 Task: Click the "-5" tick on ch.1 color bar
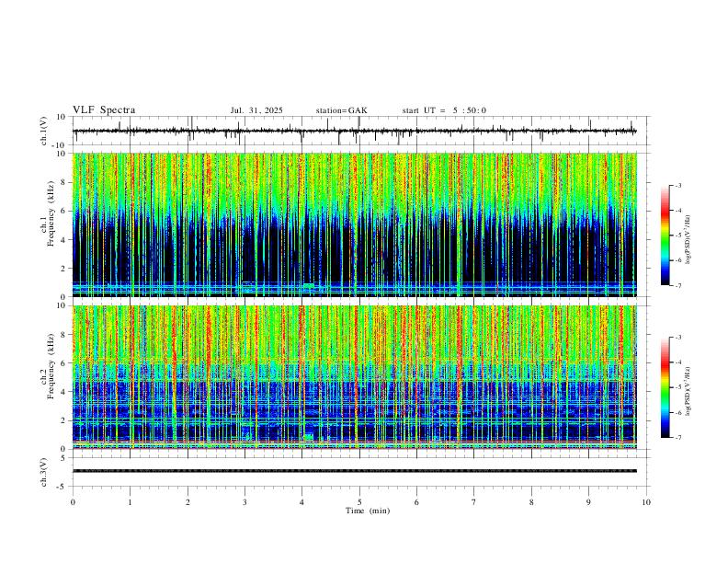(x=677, y=236)
